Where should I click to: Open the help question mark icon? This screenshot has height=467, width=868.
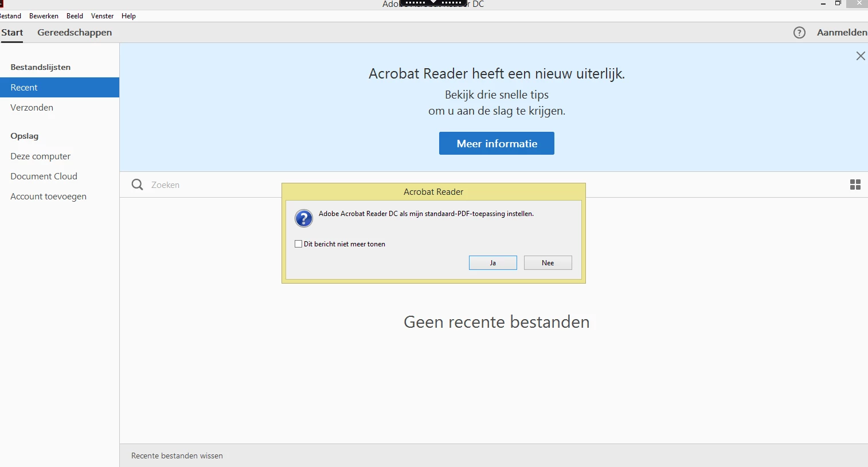799,33
